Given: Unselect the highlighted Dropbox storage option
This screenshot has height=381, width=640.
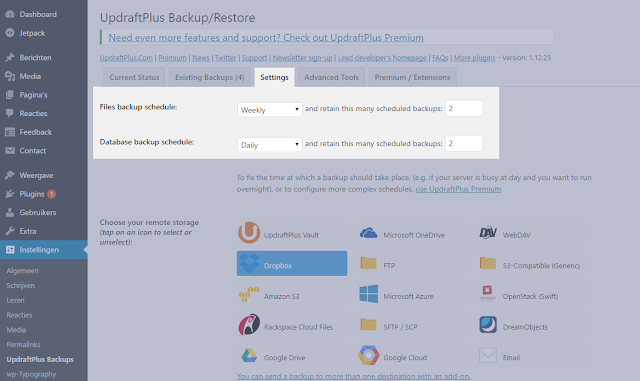Looking at the screenshot, I should click(x=292, y=263).
